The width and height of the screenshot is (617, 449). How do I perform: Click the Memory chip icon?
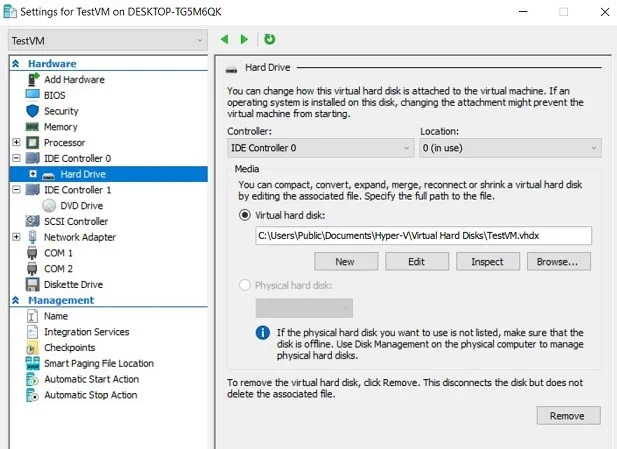coord(32,127)
